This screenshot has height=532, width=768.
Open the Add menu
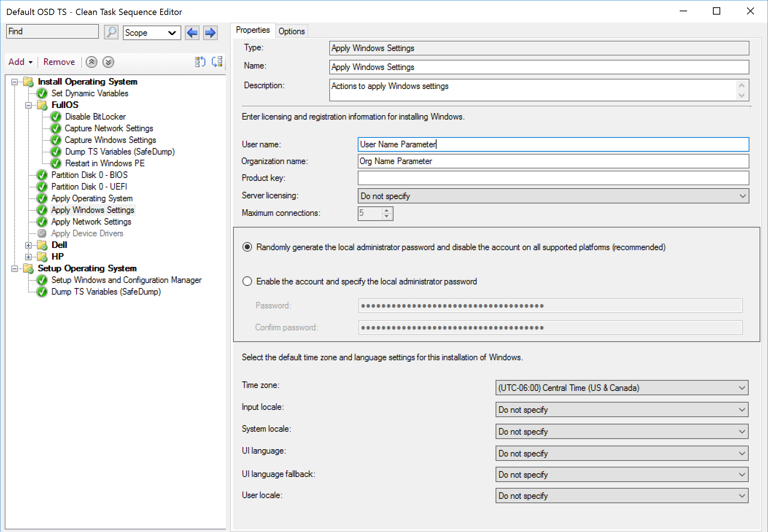coord(20,62)
